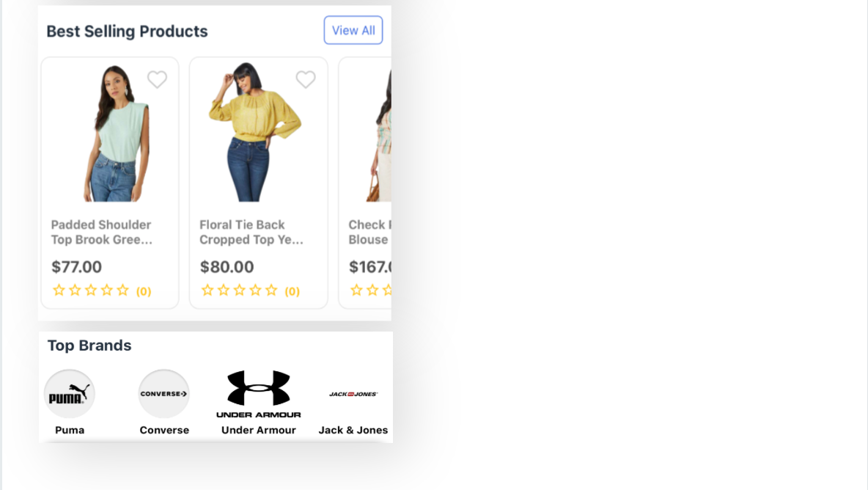Click the Under Armour text label
868x490 pixels.
coord(259,430)
